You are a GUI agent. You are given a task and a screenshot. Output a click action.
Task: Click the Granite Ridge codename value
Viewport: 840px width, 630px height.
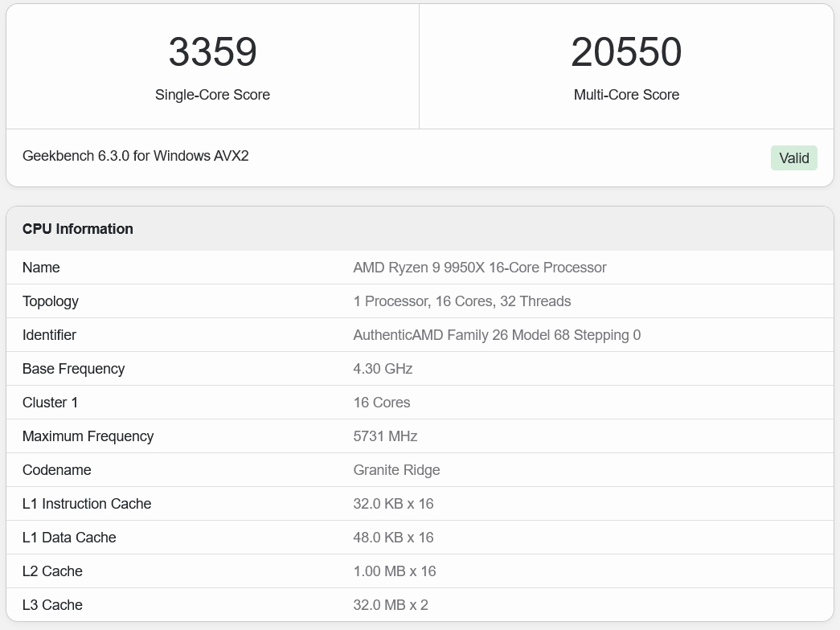(396, 470)
